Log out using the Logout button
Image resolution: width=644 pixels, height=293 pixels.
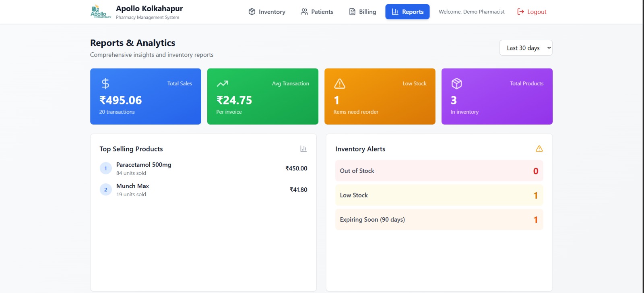(x=532, y=12)
